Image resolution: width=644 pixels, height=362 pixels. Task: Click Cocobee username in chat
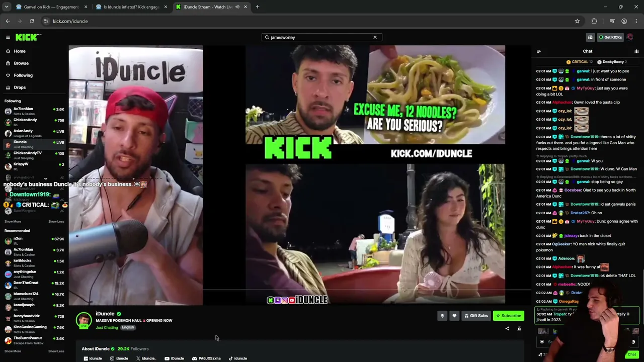pyautogui.click(x=573, y=190)
